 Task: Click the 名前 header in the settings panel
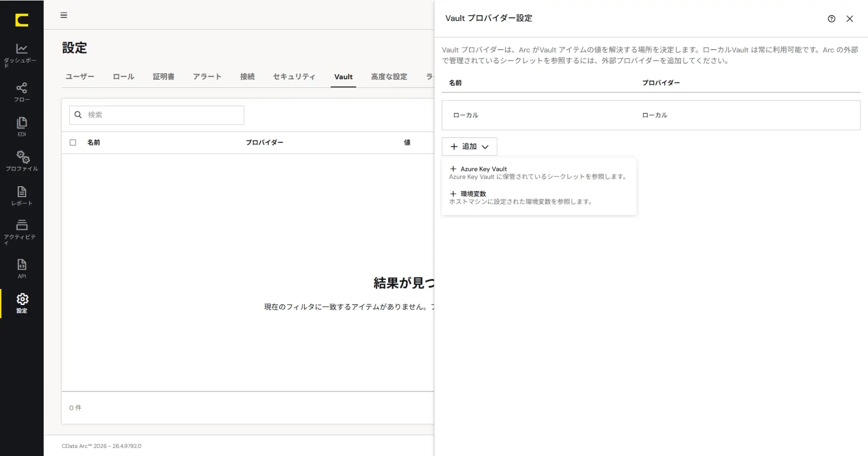[455, 83]
